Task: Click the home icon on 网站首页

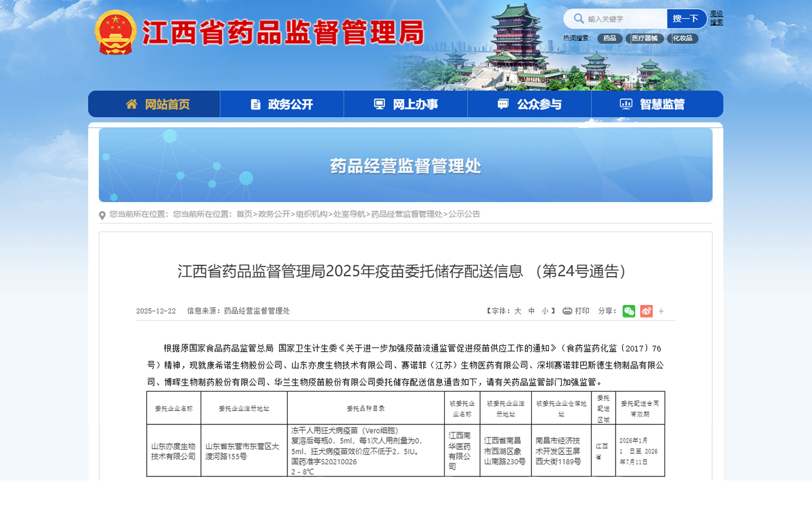Action: pyautogui.click(x=132, y=104)
